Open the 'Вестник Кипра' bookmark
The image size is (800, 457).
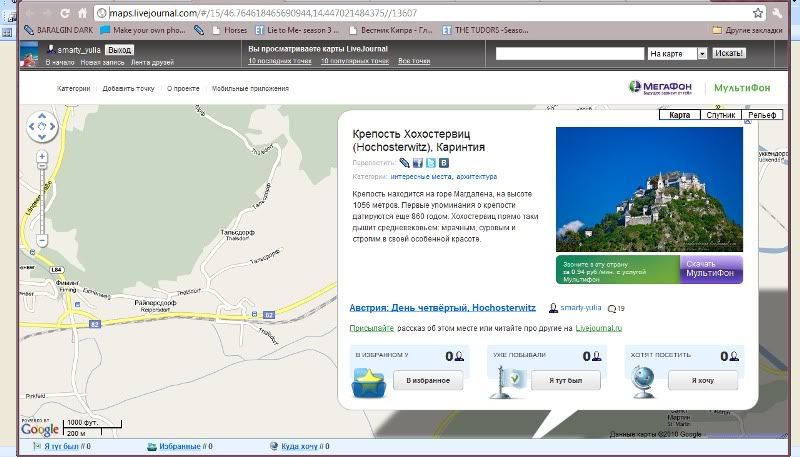[x=390, y=30]
